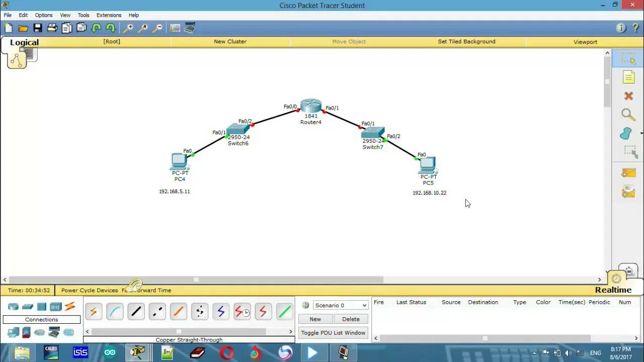
Task: Switch to the Logical workspace tab
Action: [24, 43]
